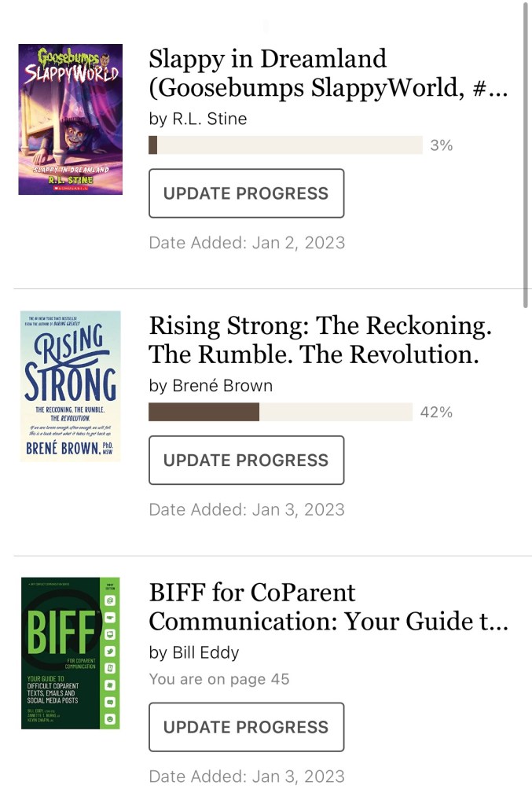Visit Bill Eddy's author page
532x804 pixels.
pos(205,653)
